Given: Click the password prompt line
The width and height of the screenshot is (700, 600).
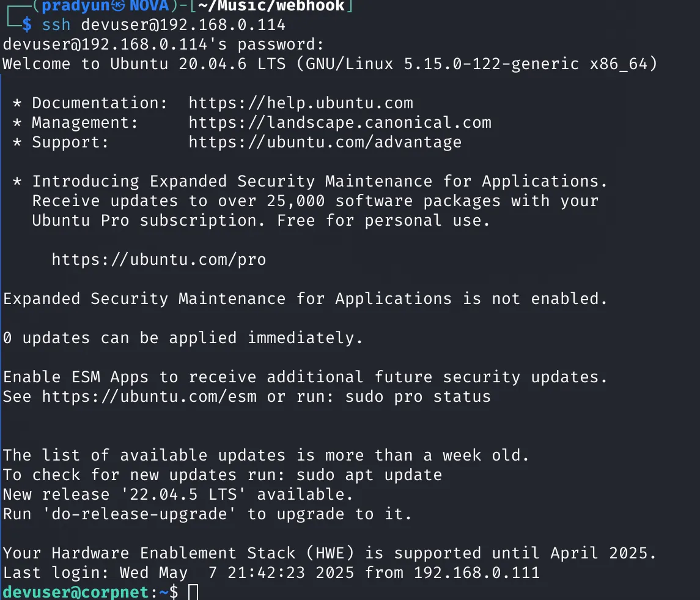Looking at the screenshot, I should pos(163,45).
